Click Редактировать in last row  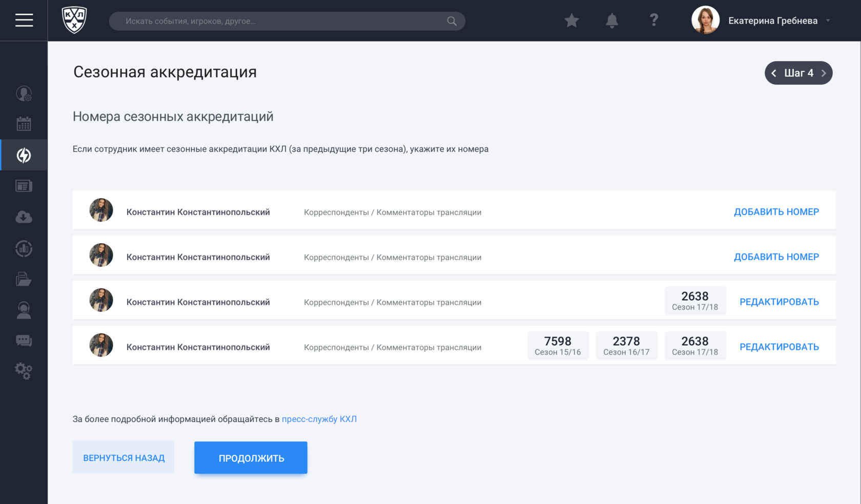click(779, 347)
